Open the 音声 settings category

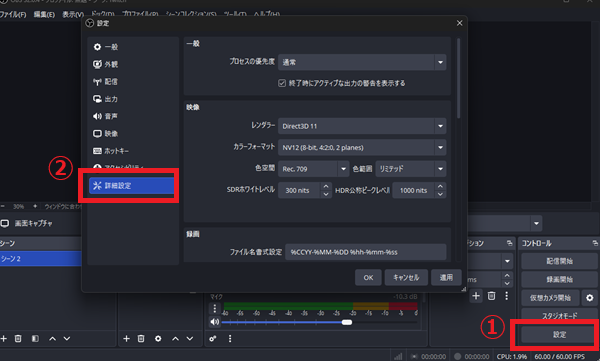[133, 116]
